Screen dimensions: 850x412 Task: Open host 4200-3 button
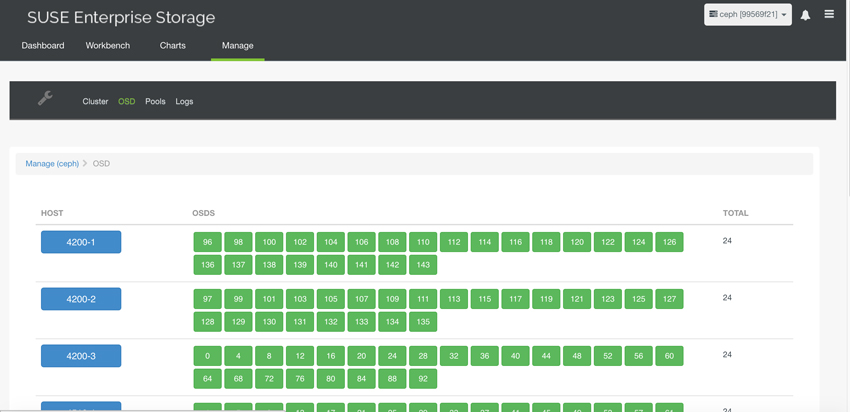coord(81,356)
